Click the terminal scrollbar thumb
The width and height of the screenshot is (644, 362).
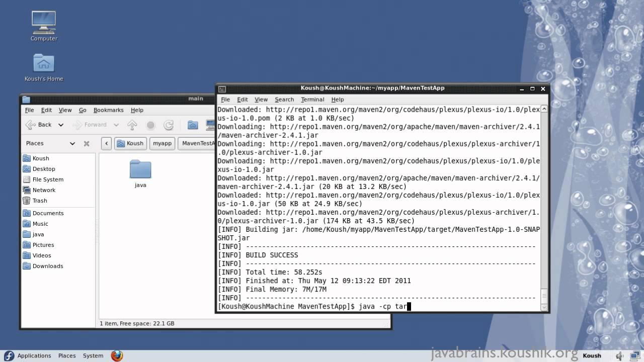click(544, 295)
